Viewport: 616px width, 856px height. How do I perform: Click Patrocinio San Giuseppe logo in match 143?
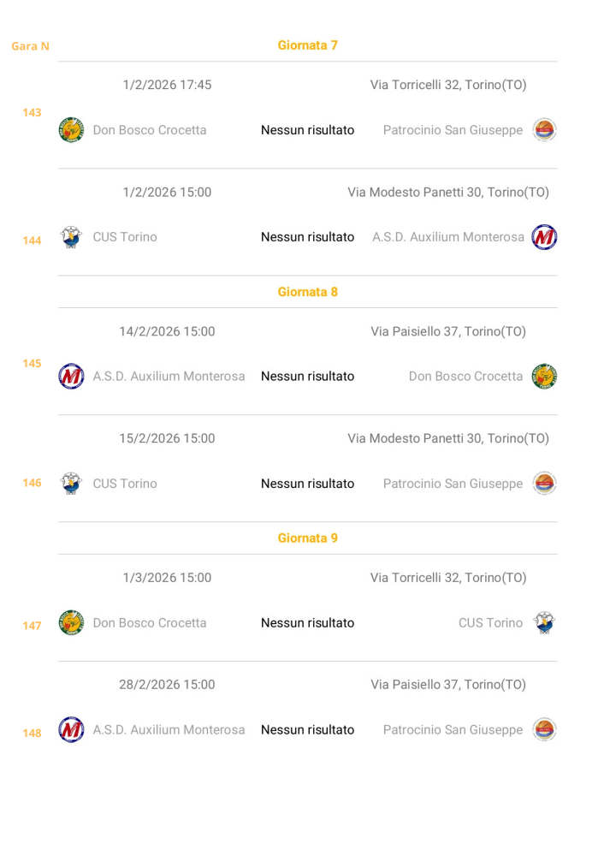[x=544, y=130]
